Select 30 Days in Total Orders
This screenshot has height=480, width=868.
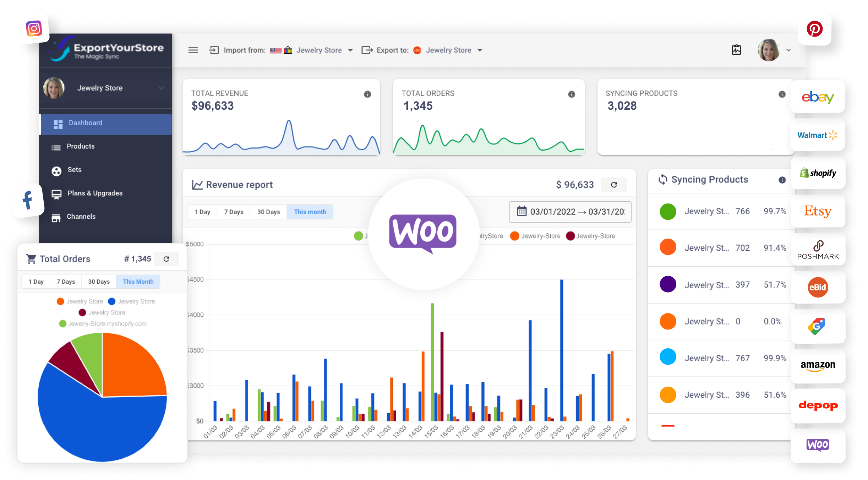click(x=99, y=282)
